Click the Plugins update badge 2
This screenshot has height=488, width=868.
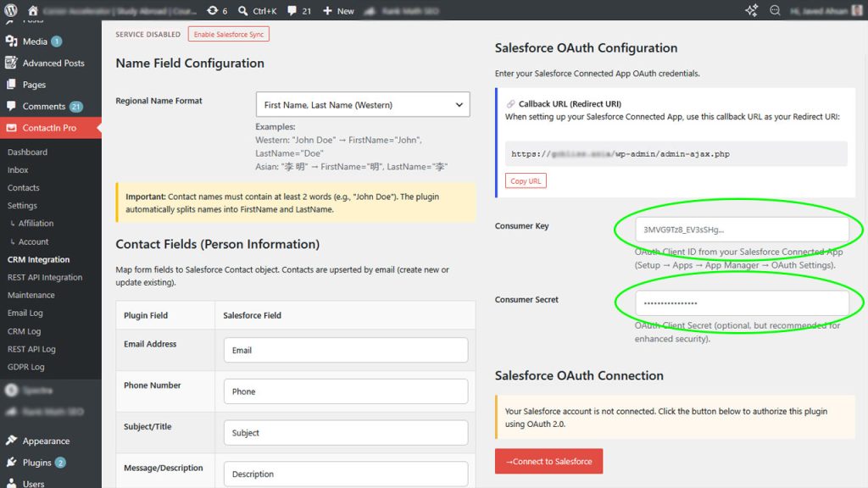(x=60, y=463)
